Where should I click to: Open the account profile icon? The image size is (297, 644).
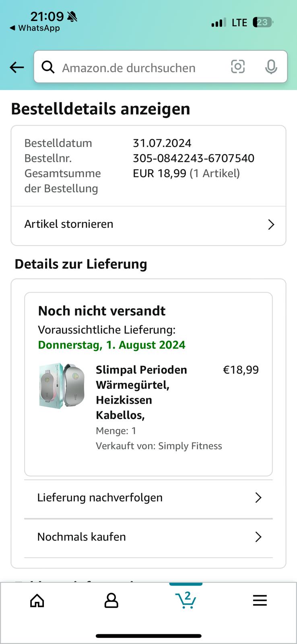111,601
